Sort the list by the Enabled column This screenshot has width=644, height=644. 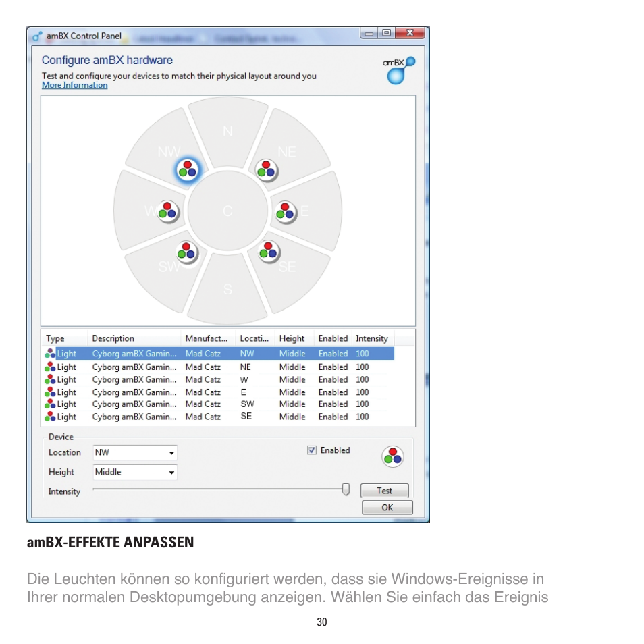coord(333,338)
